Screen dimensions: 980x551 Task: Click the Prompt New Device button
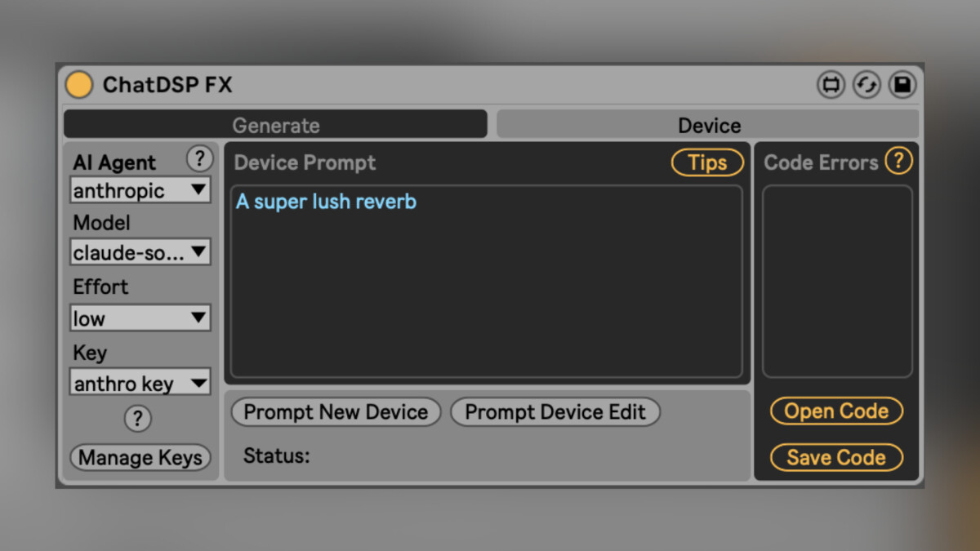(336, 412)
